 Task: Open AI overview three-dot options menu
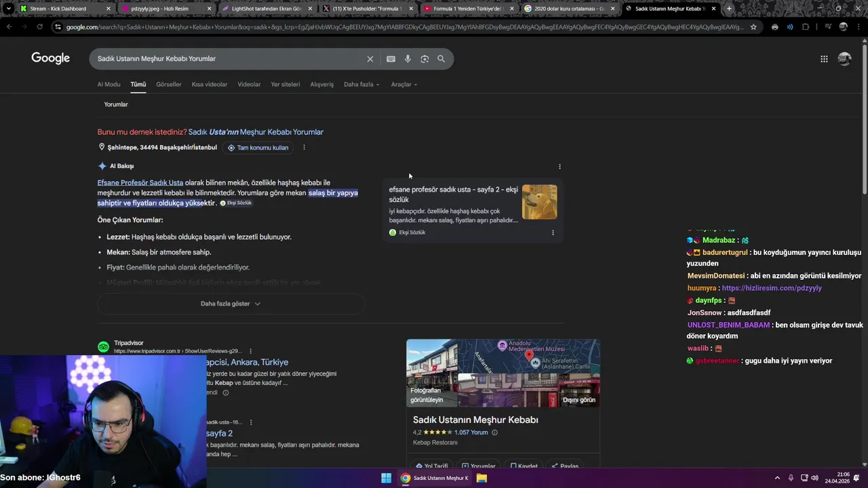[559, 166]
